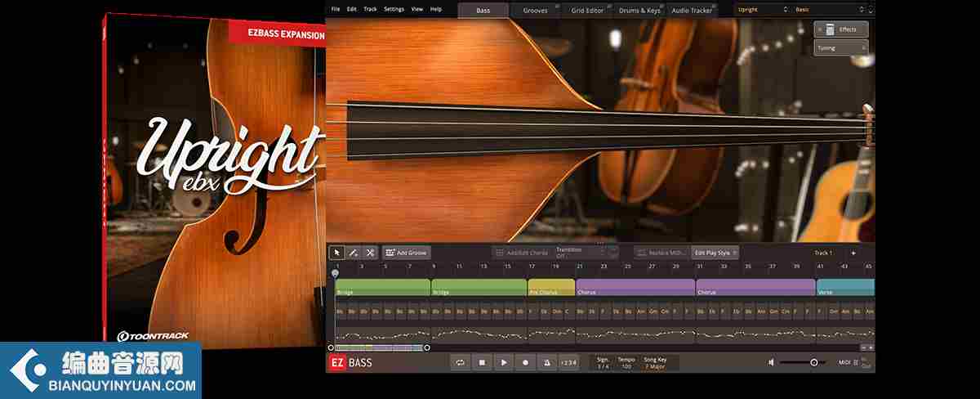The image size is (980, 399).
Task: Start playback with the Play button
Action: click(504, 362)
